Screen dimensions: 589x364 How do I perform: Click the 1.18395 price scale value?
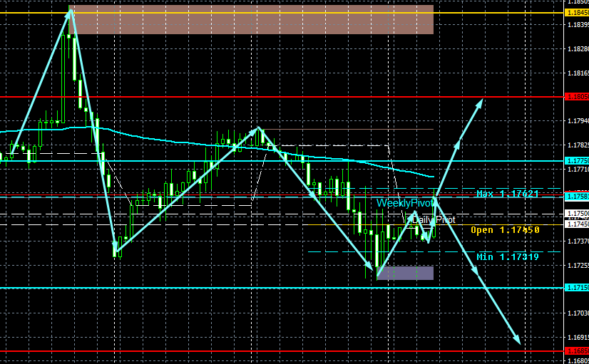pyautogui.click(x=578, y=25)
